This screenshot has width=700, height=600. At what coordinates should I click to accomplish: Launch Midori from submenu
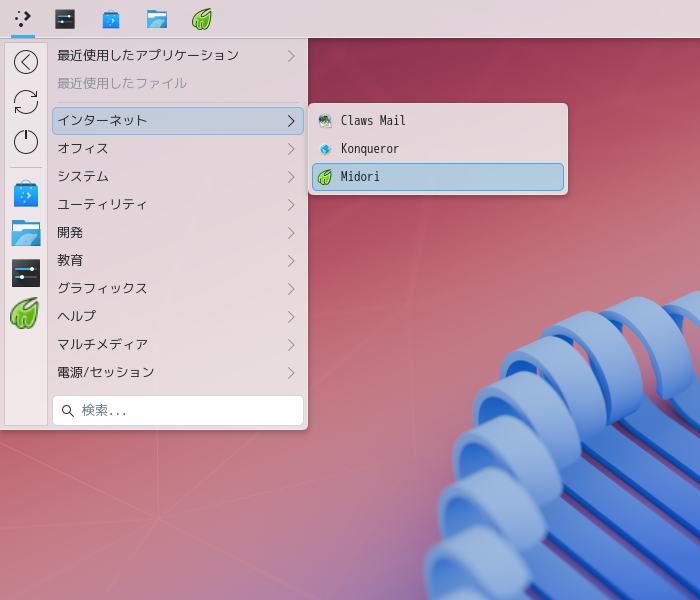click(x=438, y=177)
